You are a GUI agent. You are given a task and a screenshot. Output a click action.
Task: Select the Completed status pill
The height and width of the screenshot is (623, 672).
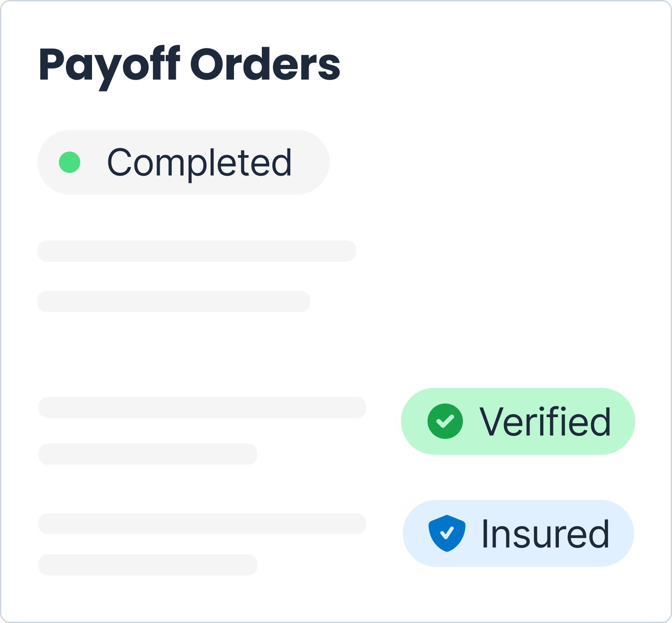click(x=184, y=162)
